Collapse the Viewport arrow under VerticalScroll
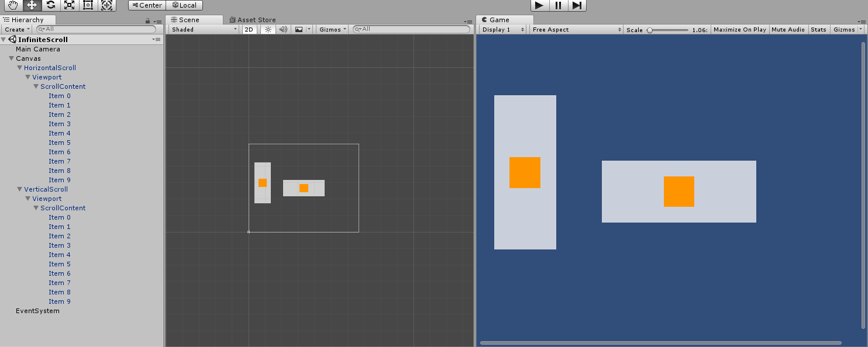 tap(27, 199)
